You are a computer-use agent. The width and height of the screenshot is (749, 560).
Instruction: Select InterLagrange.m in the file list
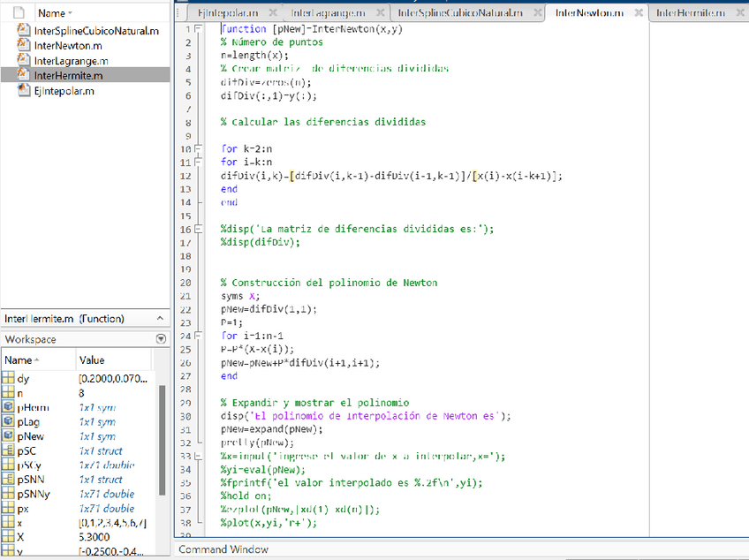pos(71,60)
